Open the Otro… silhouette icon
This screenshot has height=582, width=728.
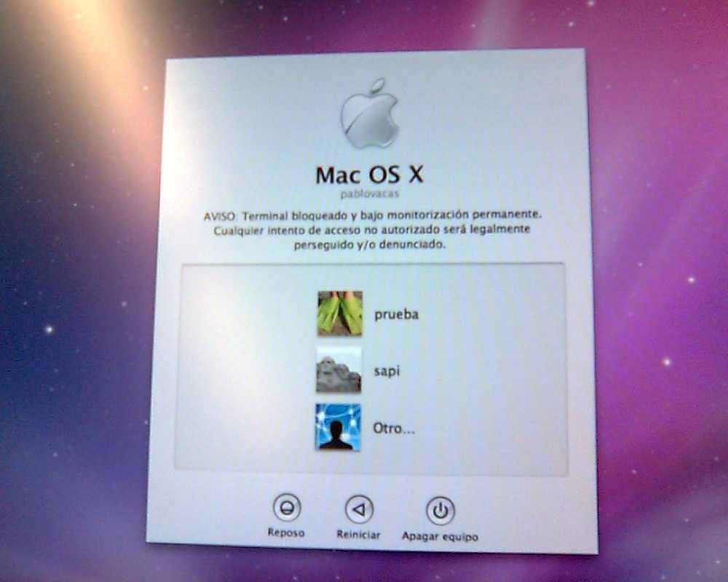tap(338, 426)
